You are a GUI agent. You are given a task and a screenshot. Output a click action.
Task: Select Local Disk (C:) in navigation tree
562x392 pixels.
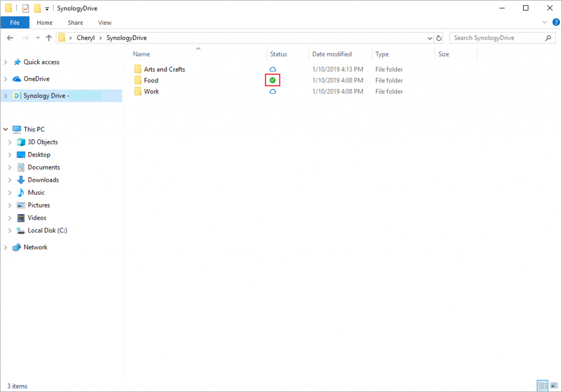(47, 231)
